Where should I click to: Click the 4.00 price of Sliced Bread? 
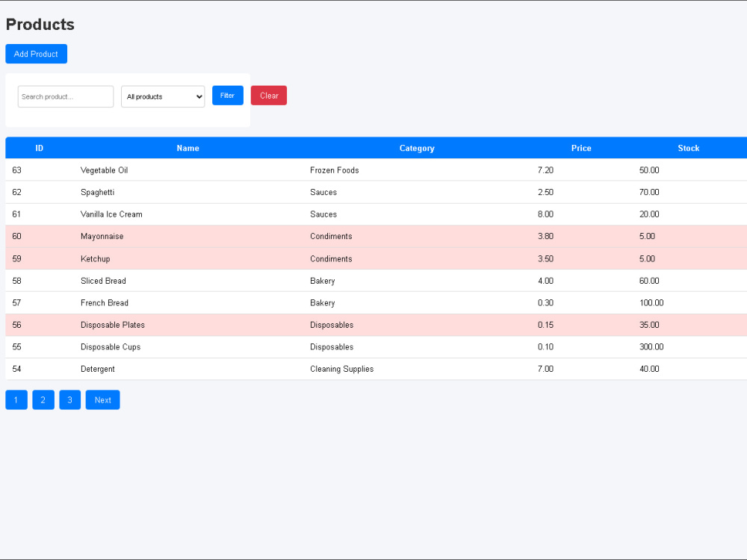click(x=545, y=281)
